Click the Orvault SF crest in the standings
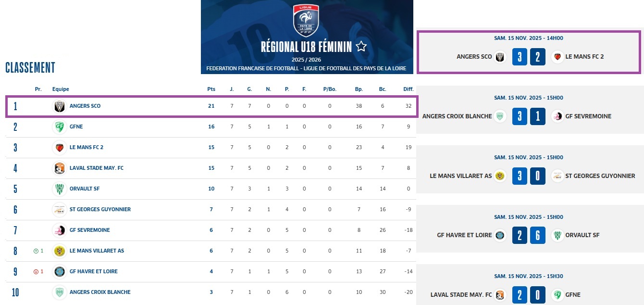This screenshot has width=644, height=305. coord(59,189)
